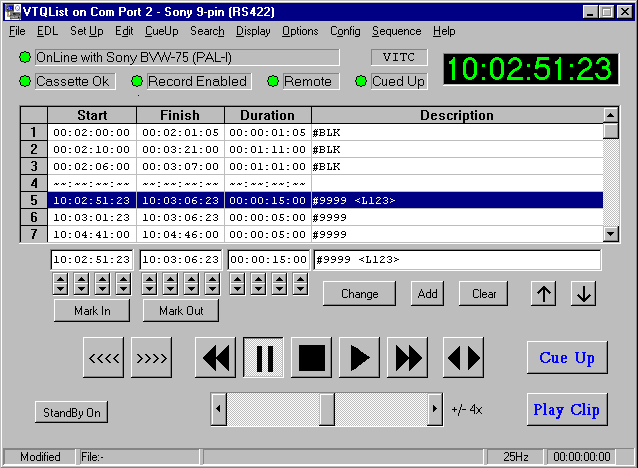Click the pause transport button

click(x=263, y=357)
